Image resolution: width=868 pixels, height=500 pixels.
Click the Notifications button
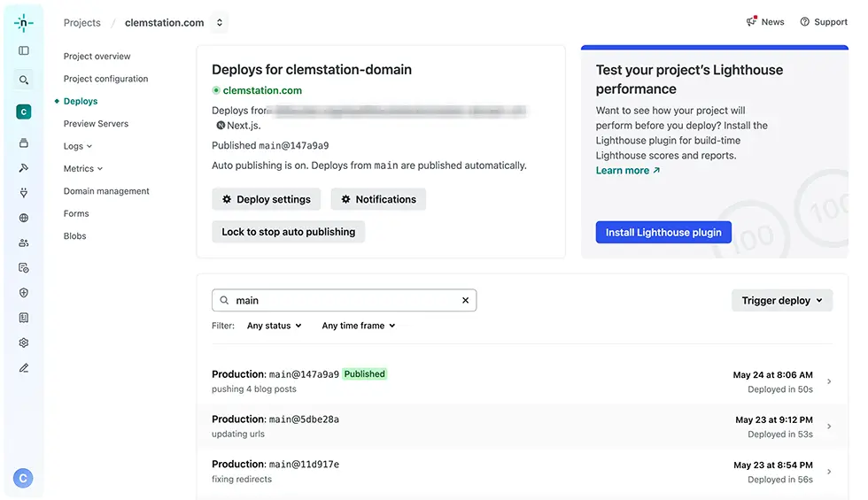click(x=379, y=199)
